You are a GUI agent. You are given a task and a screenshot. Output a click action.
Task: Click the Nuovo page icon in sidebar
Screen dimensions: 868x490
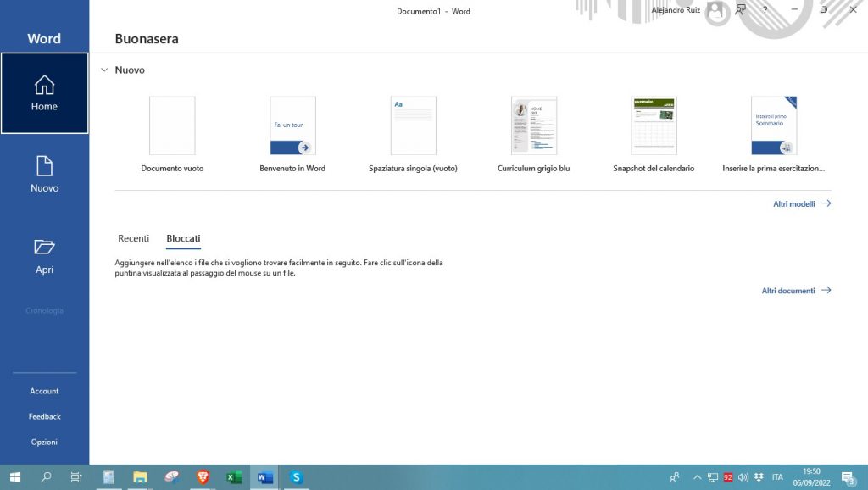pyautogui.click(x=44, y=166)
